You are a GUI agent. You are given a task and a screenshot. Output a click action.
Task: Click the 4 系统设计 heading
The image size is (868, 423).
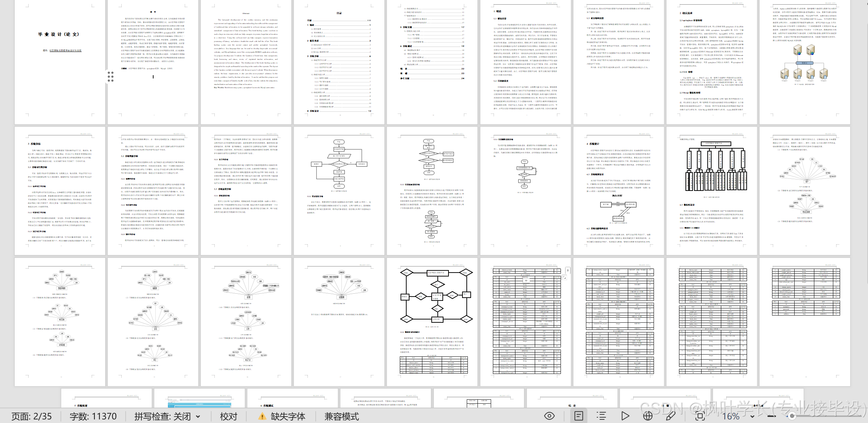(593, 144)
